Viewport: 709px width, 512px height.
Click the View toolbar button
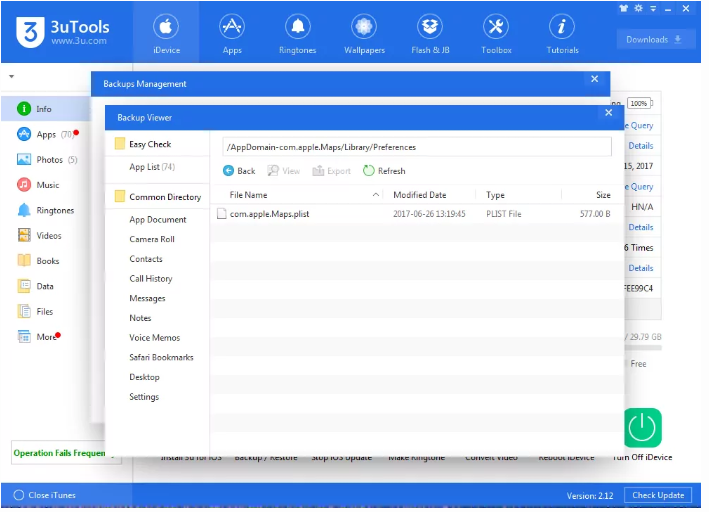[x=284, y=171]
